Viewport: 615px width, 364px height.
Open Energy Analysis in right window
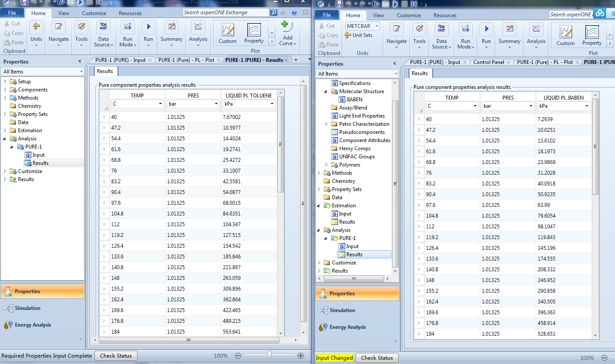348,327
